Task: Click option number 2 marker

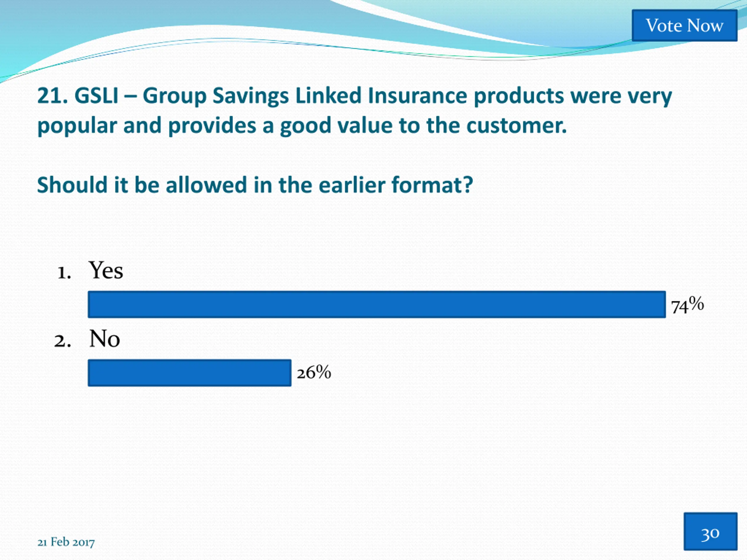Action: [x=63, y=341]
